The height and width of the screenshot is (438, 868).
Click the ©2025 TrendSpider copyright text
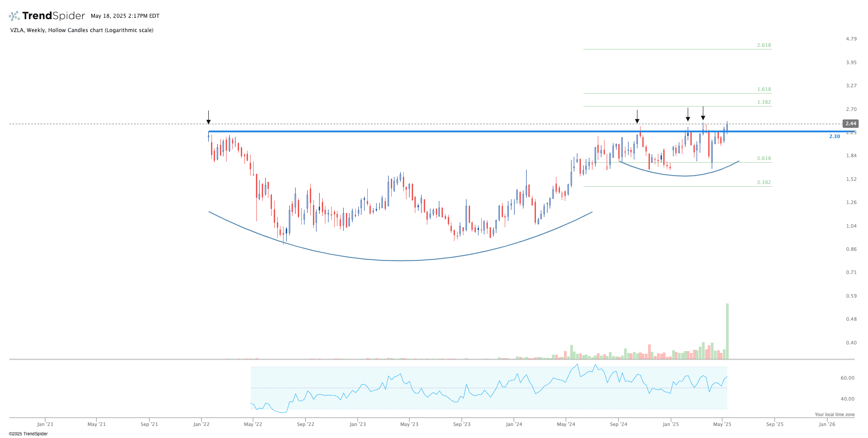pyautogui.click(x=28, y=434)
